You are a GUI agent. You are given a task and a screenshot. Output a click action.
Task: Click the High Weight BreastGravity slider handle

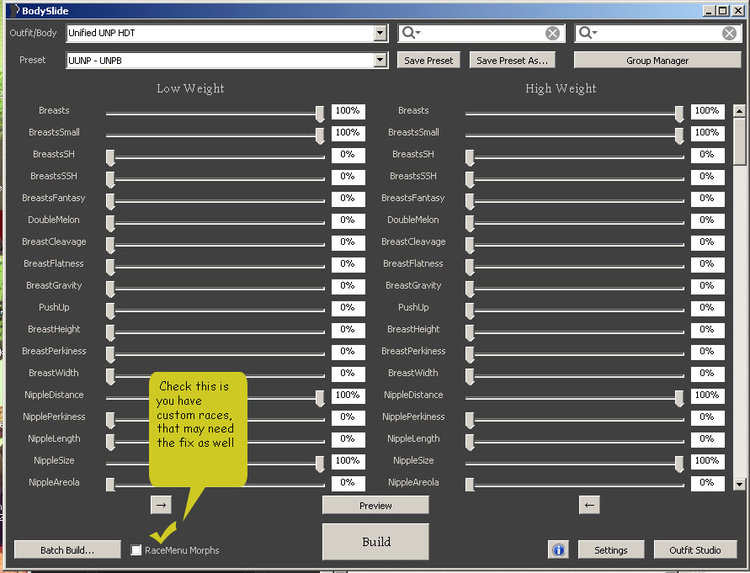click(x=470, y=289)
